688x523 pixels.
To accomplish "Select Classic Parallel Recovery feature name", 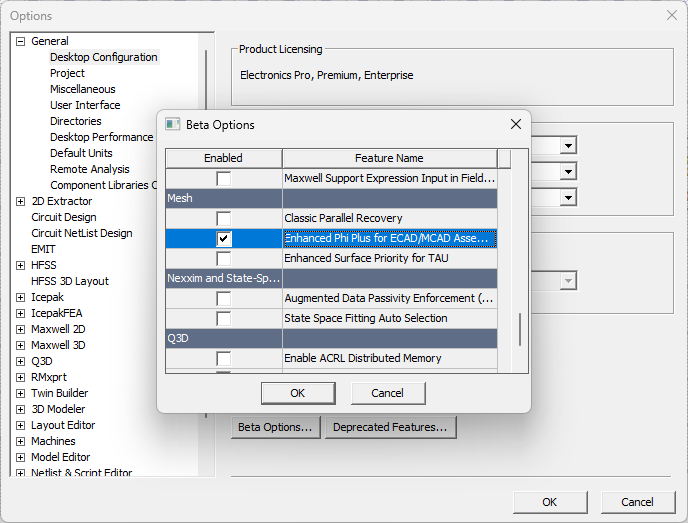I will click(343, 219).
